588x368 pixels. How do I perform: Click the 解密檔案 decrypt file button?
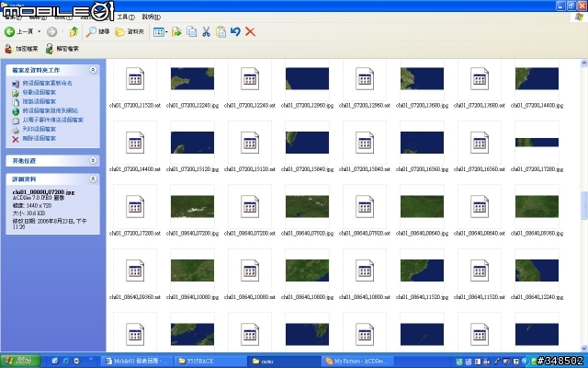(x=62, y=49)
